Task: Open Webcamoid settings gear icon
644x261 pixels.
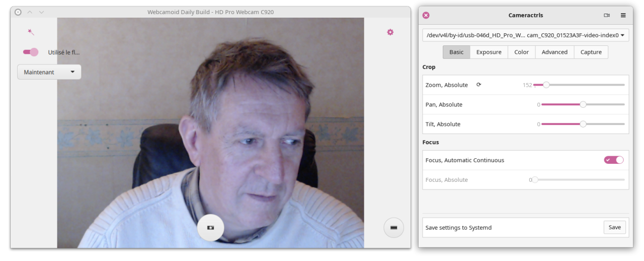Action: (x=390, y=32)
